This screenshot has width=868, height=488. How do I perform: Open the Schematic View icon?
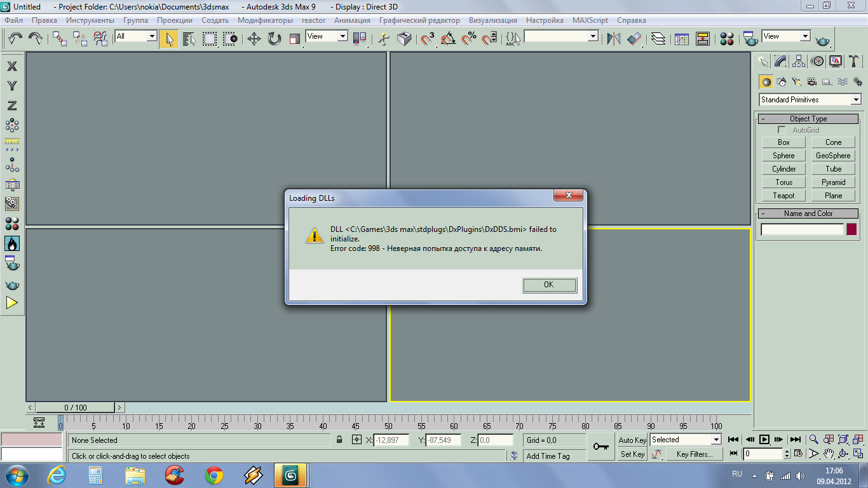[x=703, y=39]
